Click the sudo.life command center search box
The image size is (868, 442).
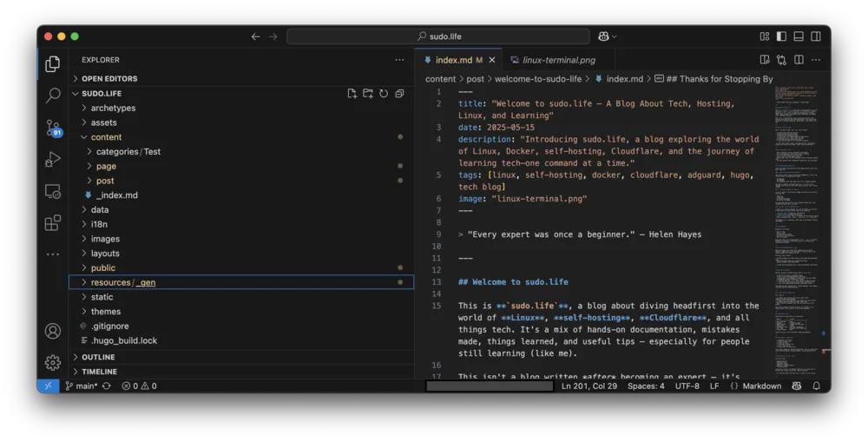(437, 36)
